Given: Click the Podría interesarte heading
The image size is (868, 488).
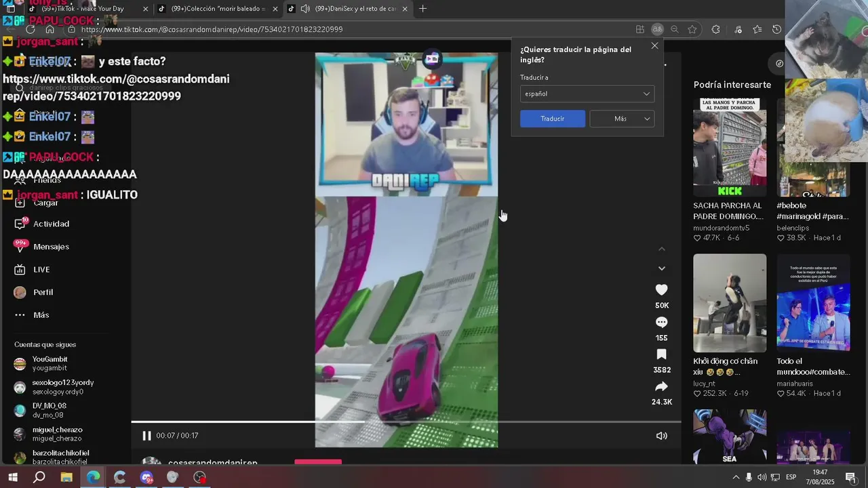Looking at the screenshot, I should [732, 85].
